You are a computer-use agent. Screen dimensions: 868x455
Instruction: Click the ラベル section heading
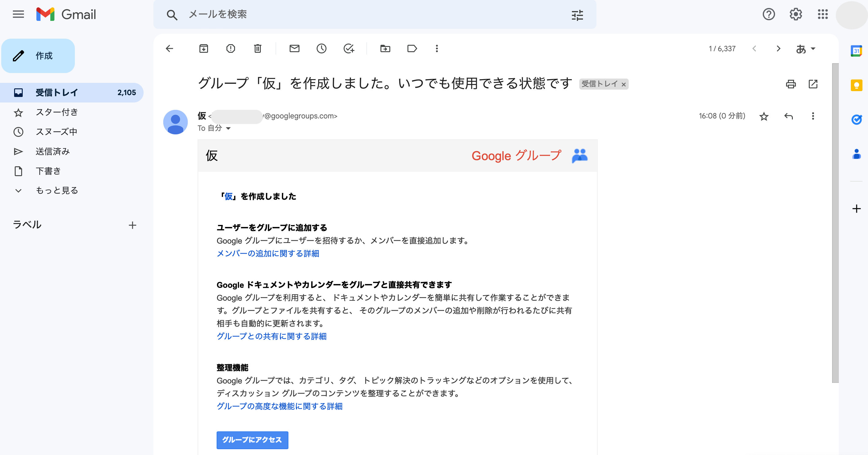click(27, 225)
